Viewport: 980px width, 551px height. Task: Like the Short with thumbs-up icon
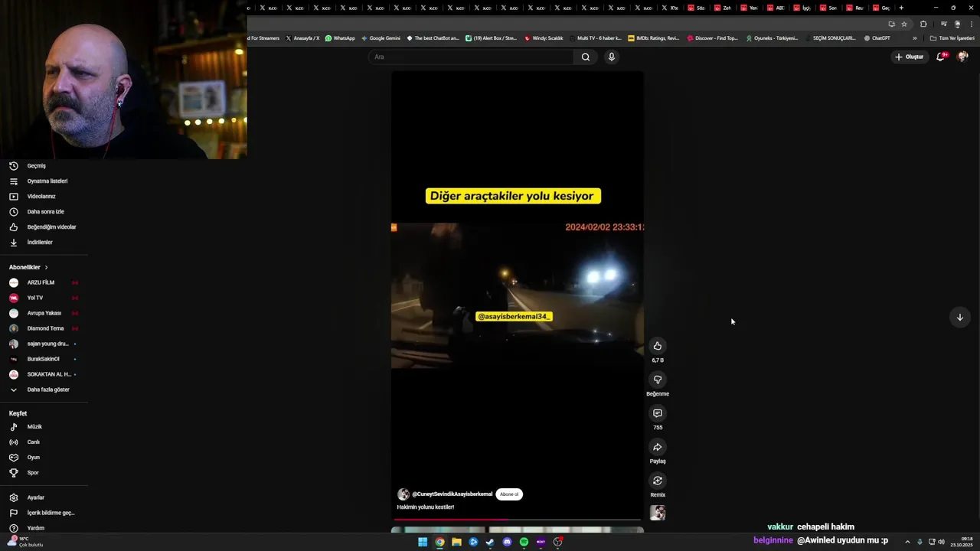tap(657, 346)
